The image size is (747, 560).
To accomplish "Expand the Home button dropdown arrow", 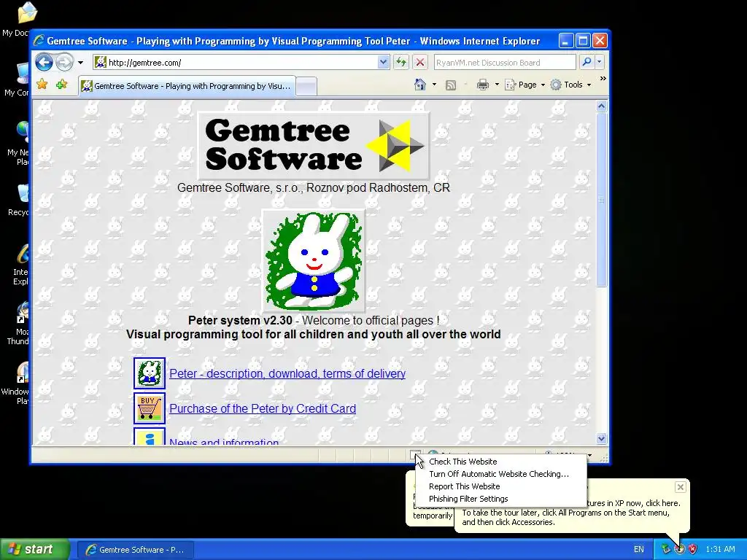I will click(x=434, y=85).
